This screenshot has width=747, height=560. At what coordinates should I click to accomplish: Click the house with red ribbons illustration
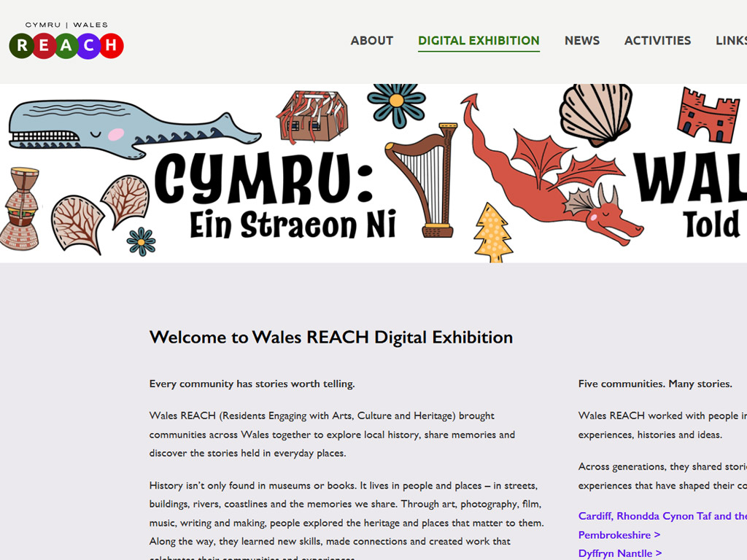[313, 117]
